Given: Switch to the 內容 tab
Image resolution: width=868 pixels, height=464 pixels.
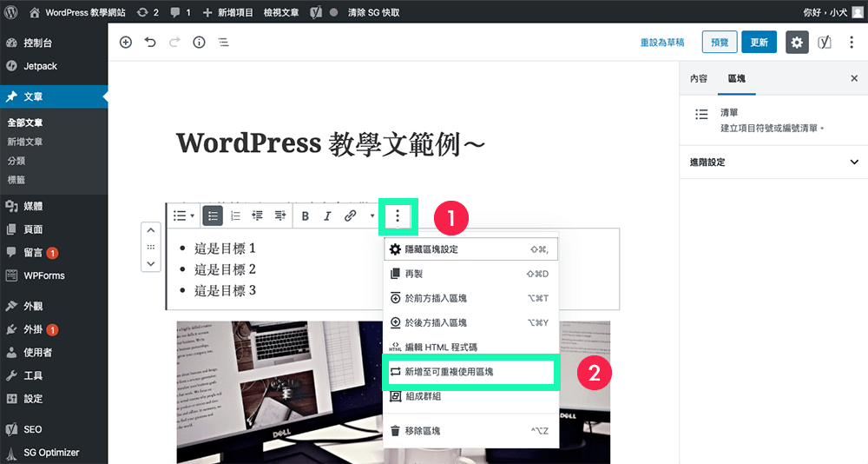Looking at the screenshot, I should click(x=699, y=79).
